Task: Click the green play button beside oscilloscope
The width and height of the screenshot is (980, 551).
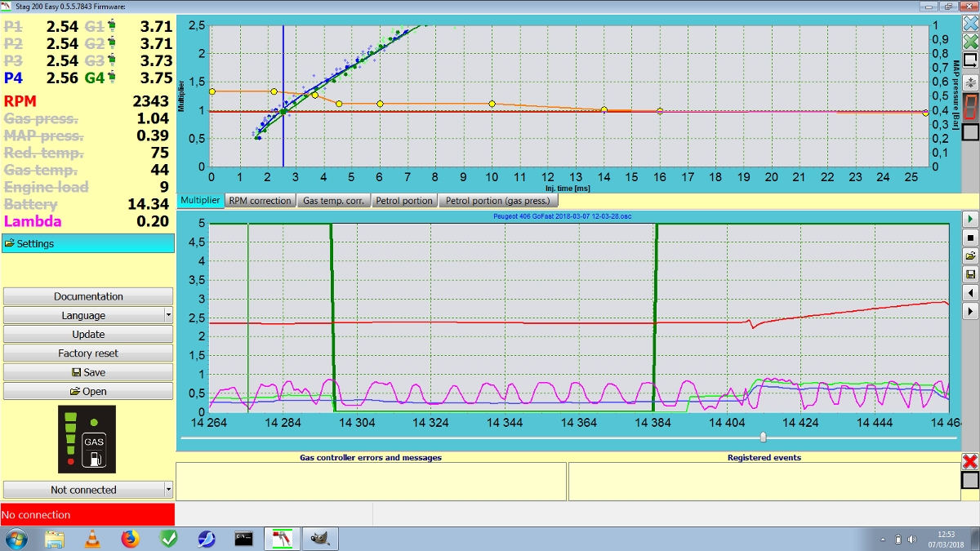Action: point(970,220)
